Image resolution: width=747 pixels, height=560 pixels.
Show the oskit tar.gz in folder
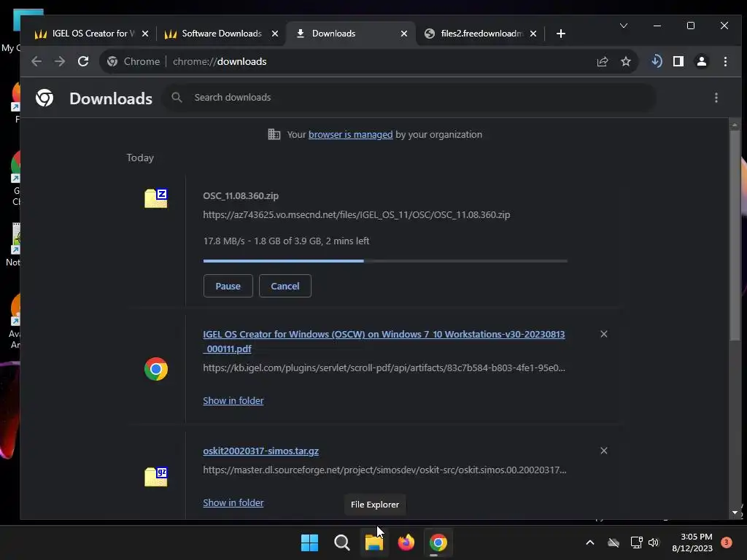[x=233, y=503]
